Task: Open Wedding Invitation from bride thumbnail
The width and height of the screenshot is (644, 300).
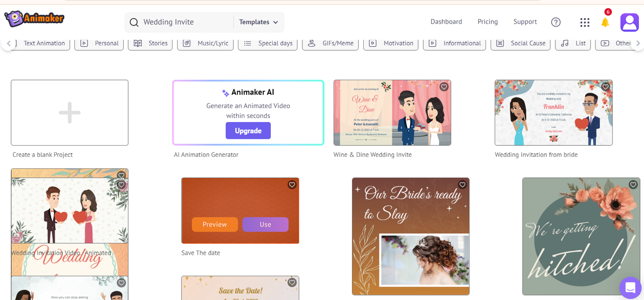Action: click(553, 113)
